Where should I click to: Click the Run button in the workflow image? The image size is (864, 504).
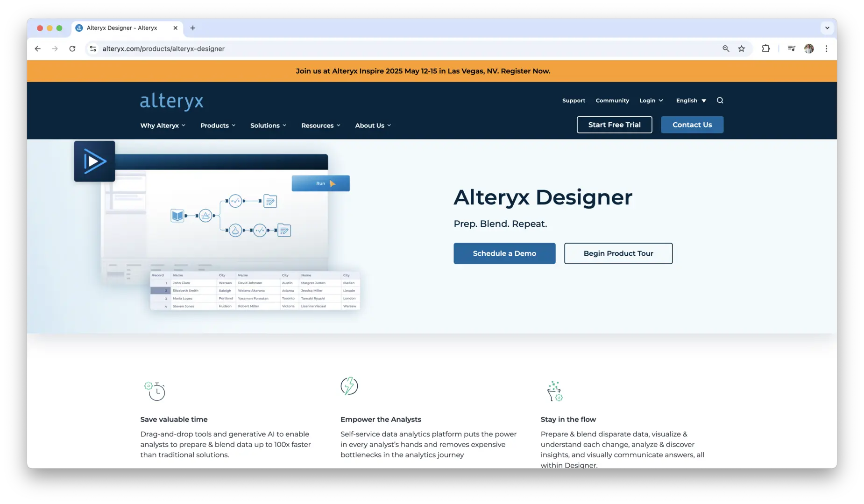[x=321, y=183]
